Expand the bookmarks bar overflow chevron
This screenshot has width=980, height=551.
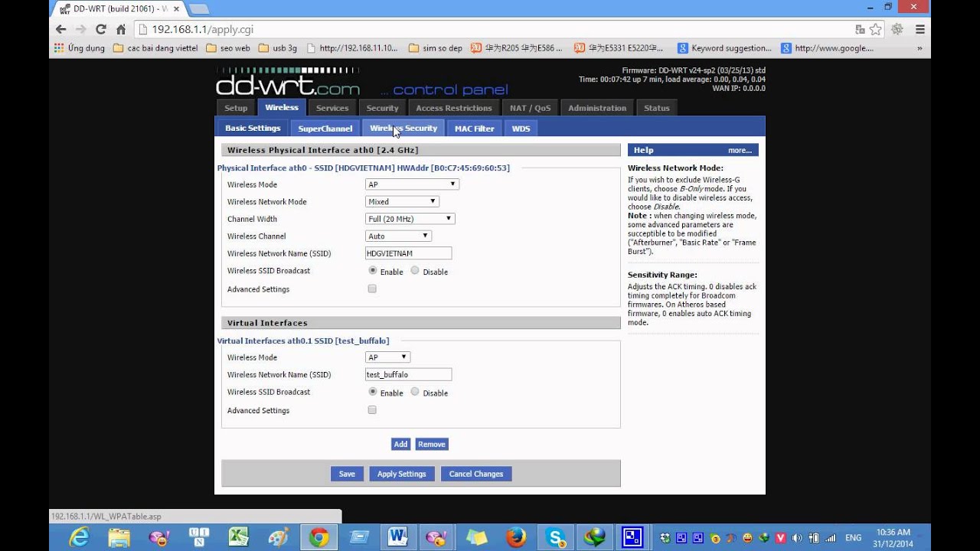point(920,48)
